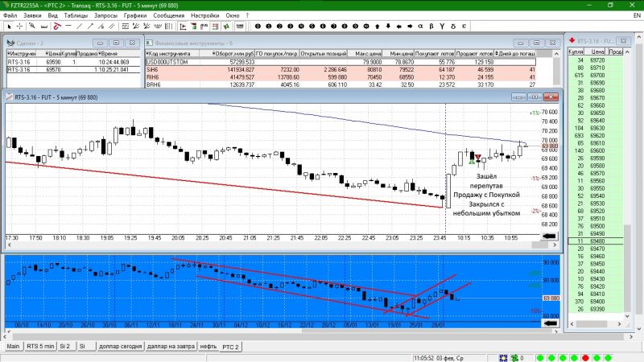644x362 pixels.
Task: Select the SiH6 instrument row
Action: [341, 70]
